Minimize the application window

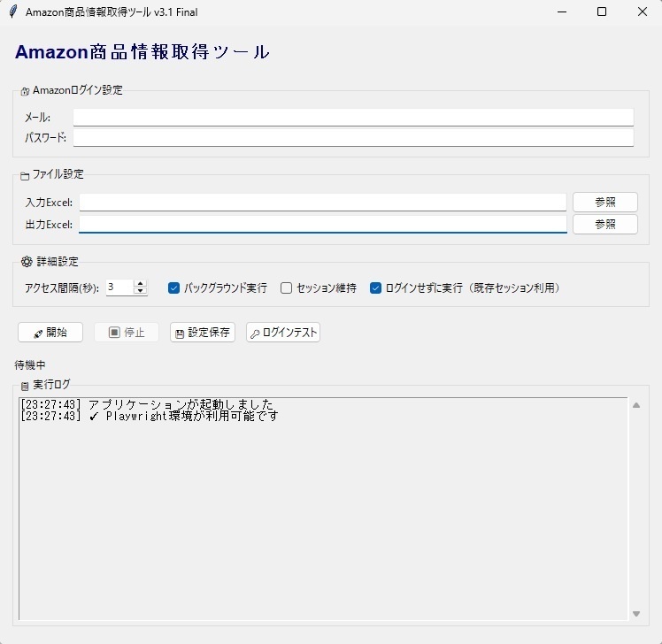562,11
